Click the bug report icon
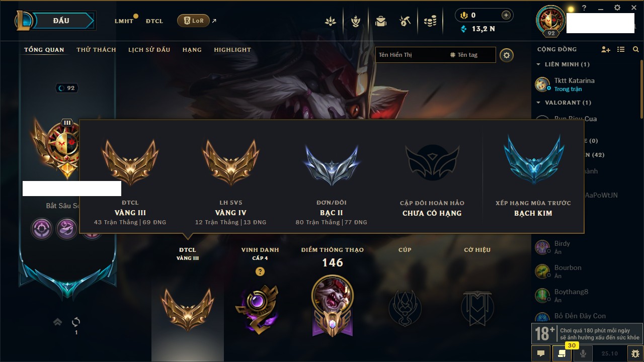 635,353
